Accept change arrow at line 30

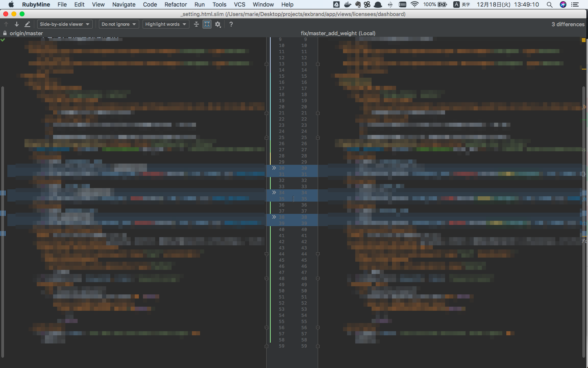274,168
